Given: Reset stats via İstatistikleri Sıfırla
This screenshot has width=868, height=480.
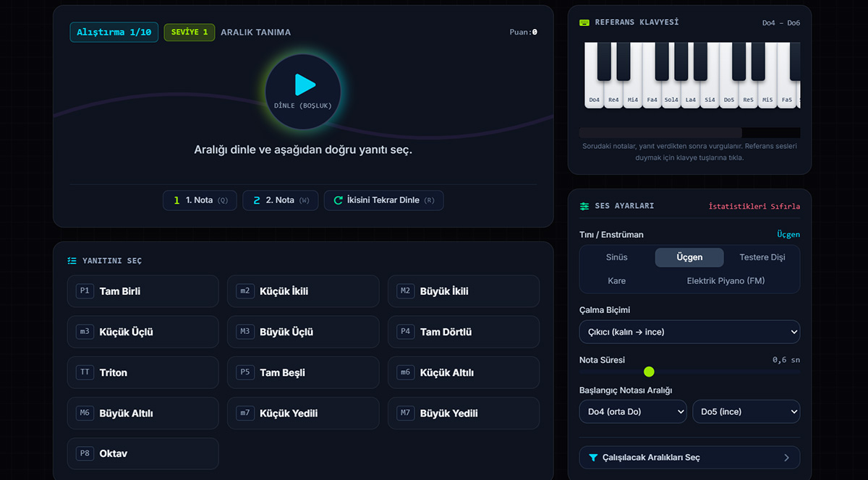Looking at the screenshot, I should click(x=754, y=206).
